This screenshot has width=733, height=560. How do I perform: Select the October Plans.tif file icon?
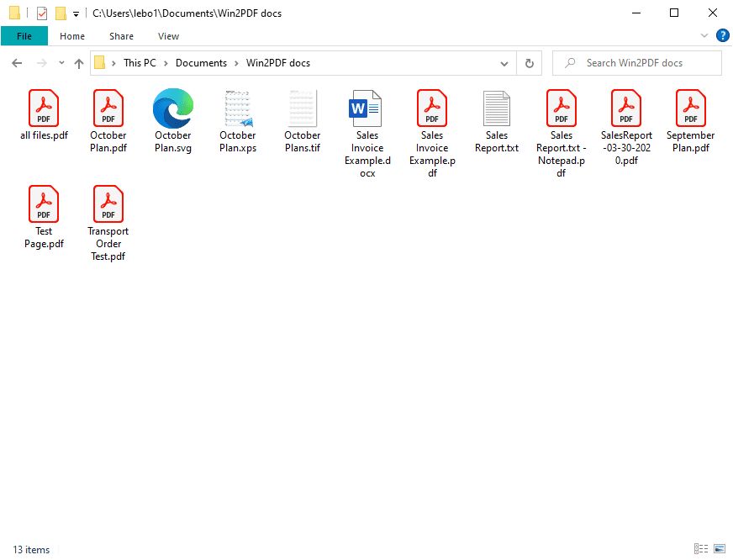(303, 108)
